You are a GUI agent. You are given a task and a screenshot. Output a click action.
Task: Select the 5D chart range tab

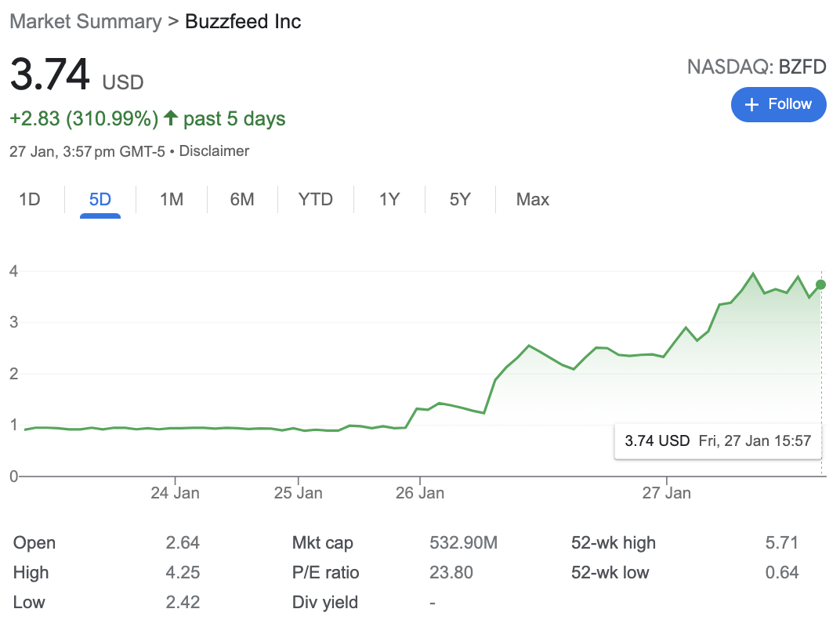100,200
